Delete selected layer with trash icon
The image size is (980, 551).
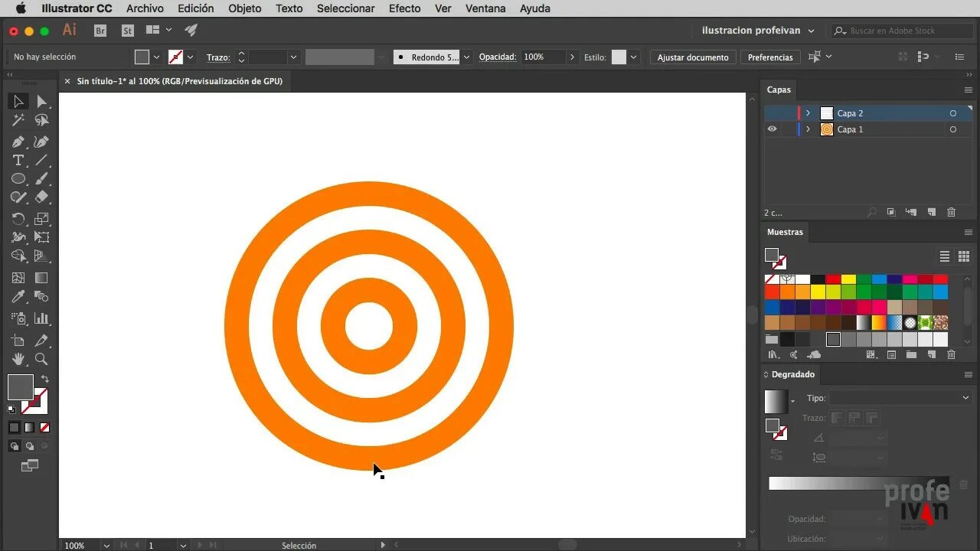click(x=951, y=212)
